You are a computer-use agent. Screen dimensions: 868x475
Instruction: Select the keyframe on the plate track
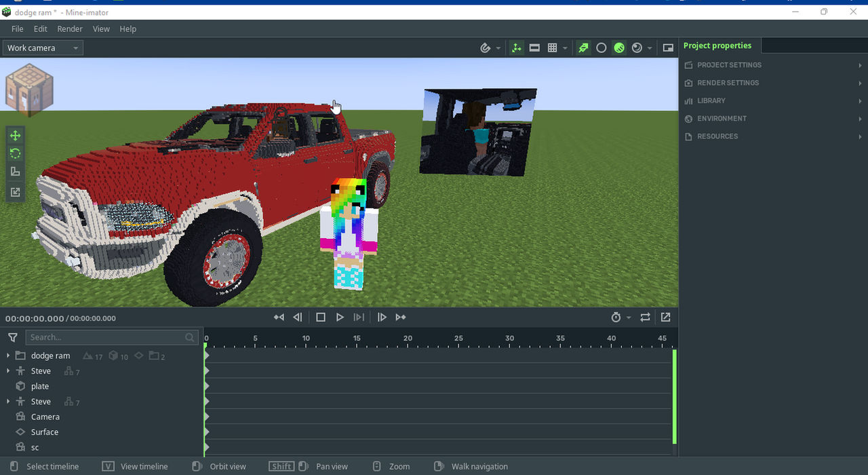(206, 386)
